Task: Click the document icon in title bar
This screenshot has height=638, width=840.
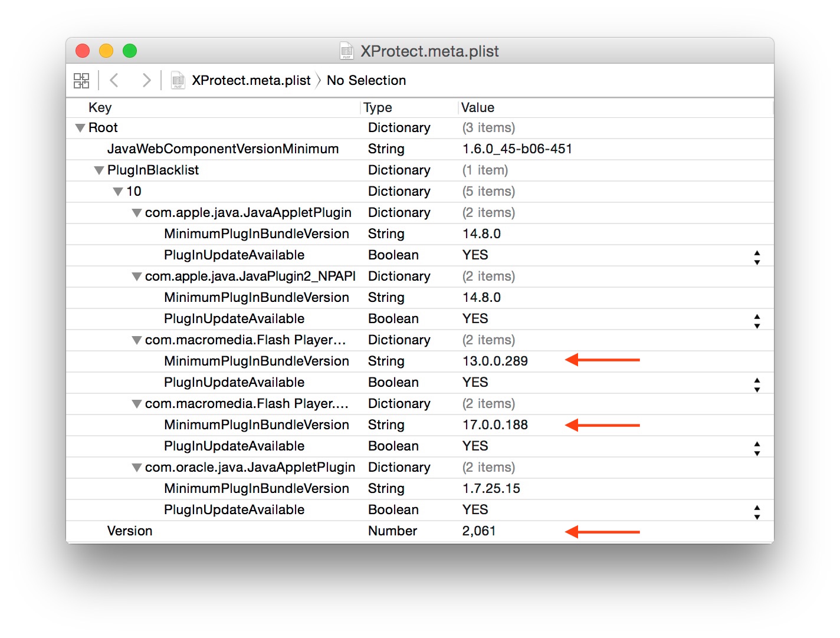Action: pyautogui.click(x=347, y=51)
